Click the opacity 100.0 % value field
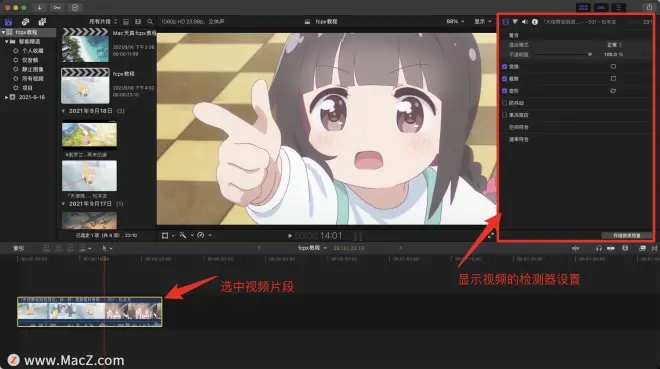The width and height of the screenshot is (660, 369). pyautogui.click(x=613, y=54)
